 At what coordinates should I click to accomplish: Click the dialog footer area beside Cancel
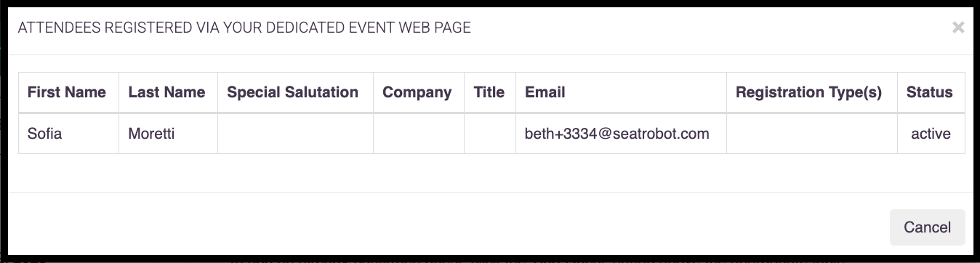pyautogui.click(x=449, y=227)
